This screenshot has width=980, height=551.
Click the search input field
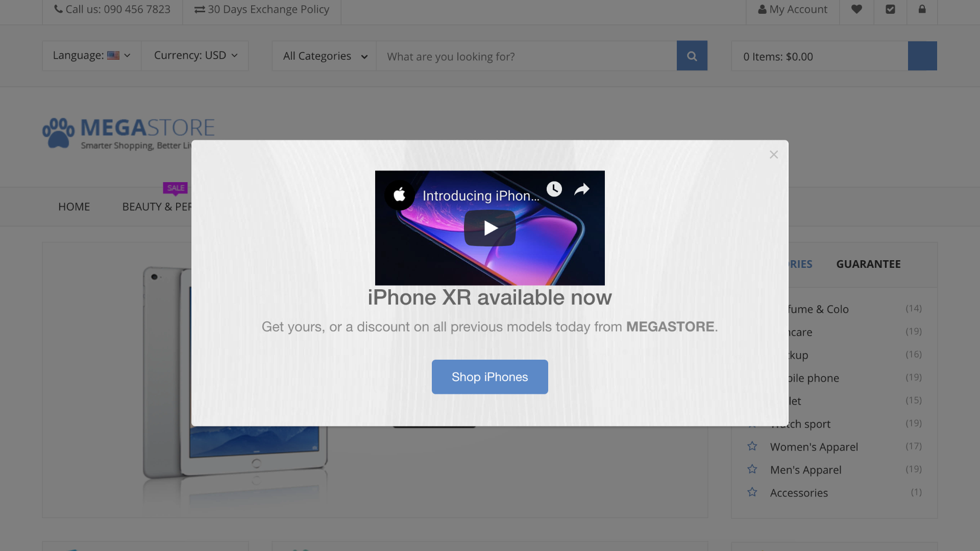coord(527,56)
